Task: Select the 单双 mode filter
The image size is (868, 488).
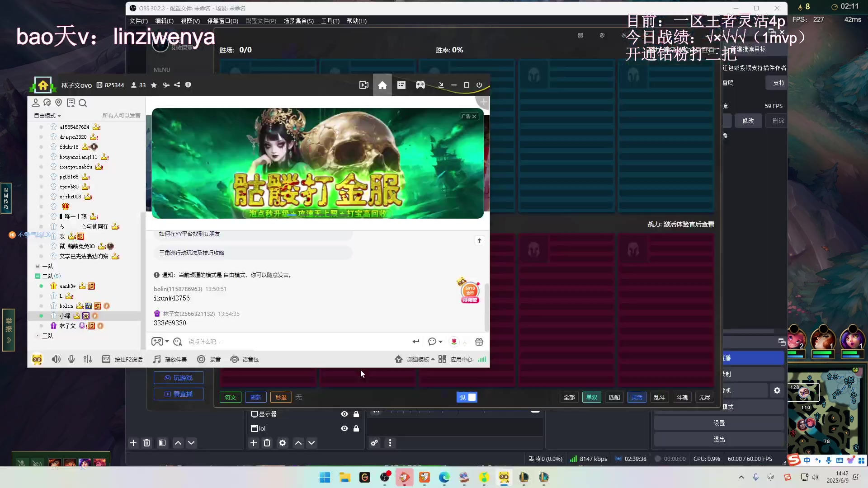Action: click(592, 397)
